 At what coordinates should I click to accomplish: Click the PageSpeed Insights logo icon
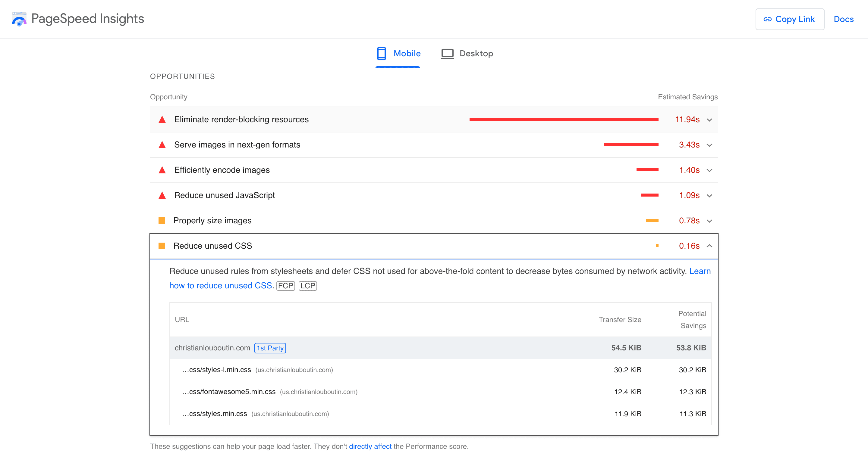click(19, 19)
